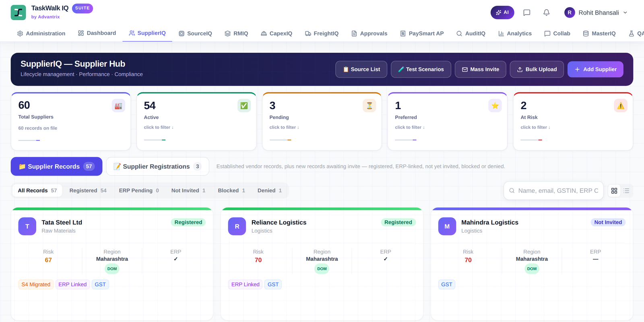This screenshot has width=644, height=322.
Task: Filter by Denied records
Action: pos(270,190)
